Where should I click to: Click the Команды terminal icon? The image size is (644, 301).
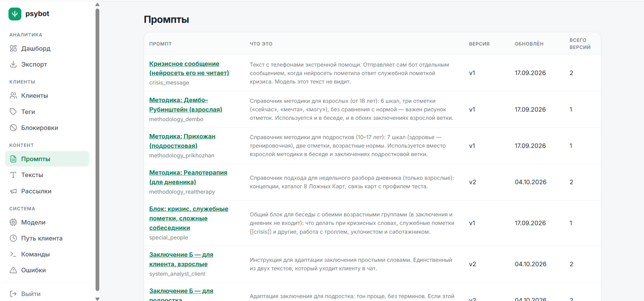pos(13,254)
